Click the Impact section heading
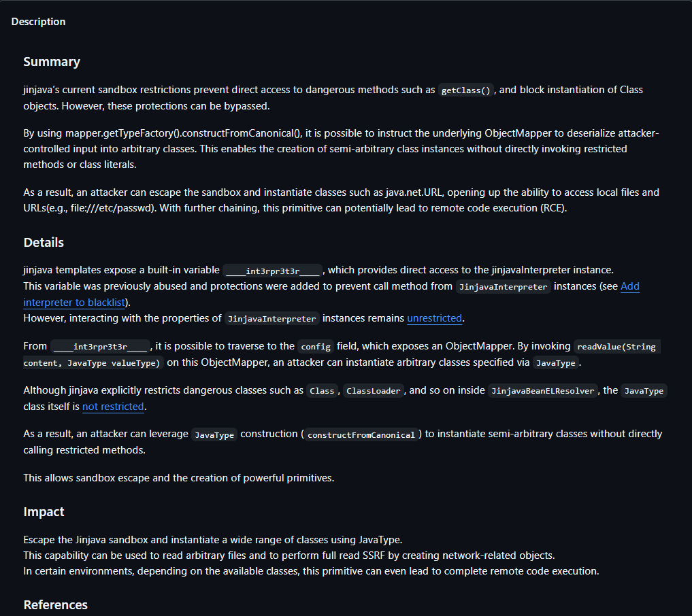 pyautogui.click(x=44, y=511)
